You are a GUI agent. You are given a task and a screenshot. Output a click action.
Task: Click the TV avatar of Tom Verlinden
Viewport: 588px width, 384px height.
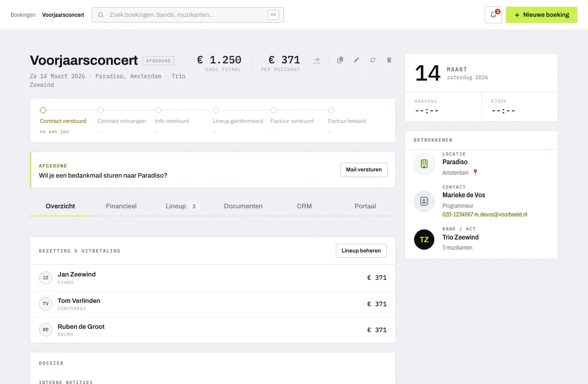(x=46, y=304)
